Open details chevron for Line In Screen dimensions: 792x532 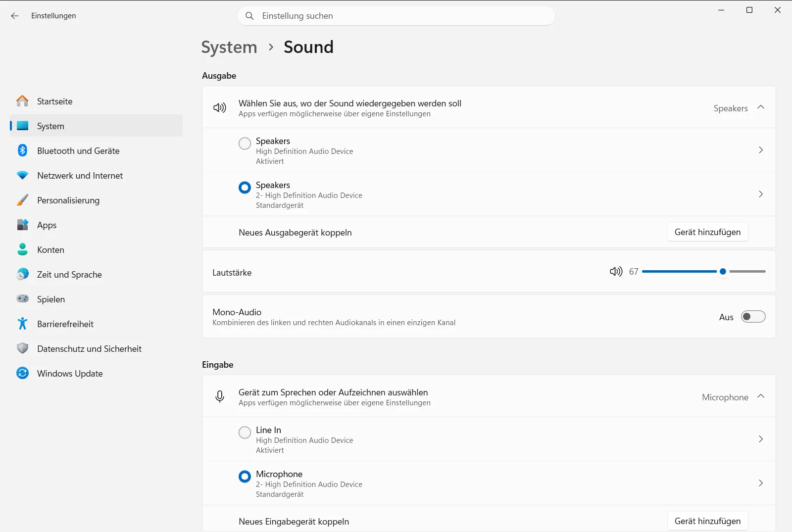click(761, 439)
